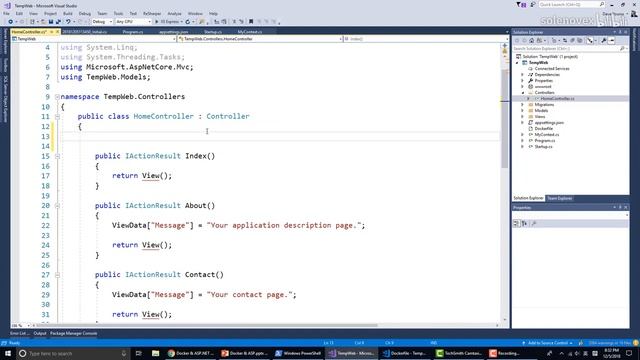Image resolution: width=640 pixels, height=360 pixels.
Task: Click the Properties panel Alphabetical sort icon
Action: tap(524, 223)
